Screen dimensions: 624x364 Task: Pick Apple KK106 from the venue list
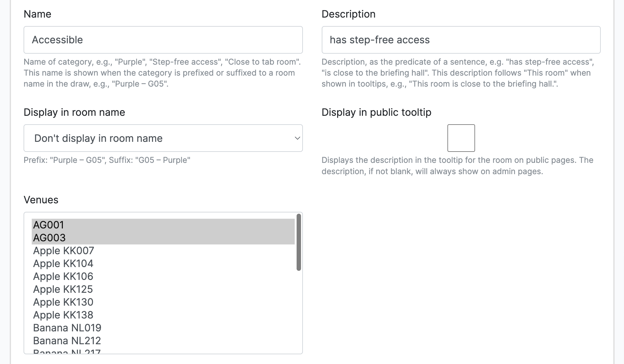point(163,276)
